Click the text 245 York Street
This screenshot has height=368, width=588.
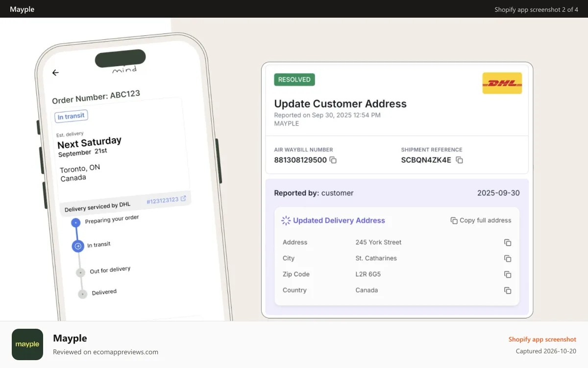pos(378,242)
